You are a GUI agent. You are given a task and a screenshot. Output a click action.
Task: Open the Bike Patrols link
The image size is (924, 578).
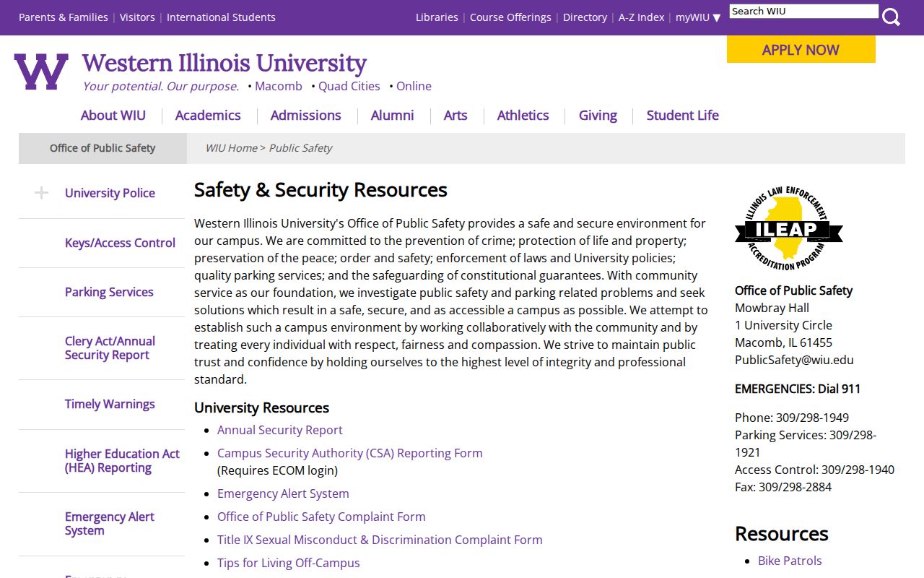(x=790, y=561)
